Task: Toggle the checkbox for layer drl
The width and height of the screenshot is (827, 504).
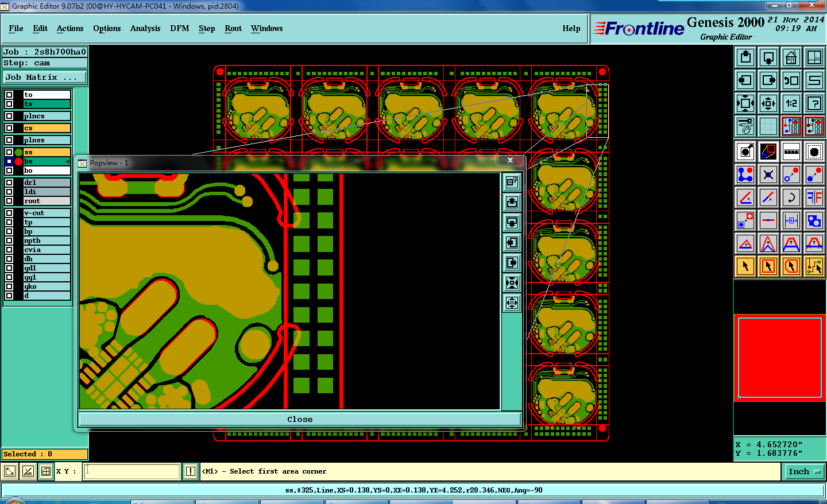Action: (x=9, y=183)
